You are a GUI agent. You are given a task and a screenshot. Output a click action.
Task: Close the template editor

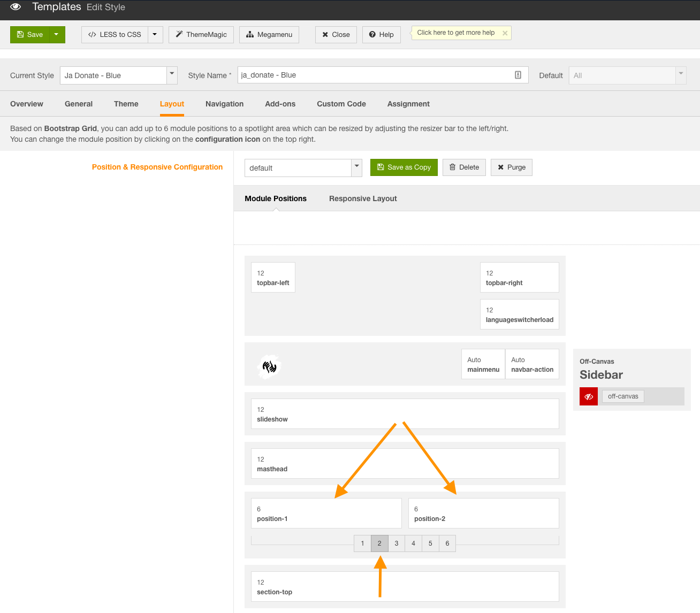pos(336,35)
